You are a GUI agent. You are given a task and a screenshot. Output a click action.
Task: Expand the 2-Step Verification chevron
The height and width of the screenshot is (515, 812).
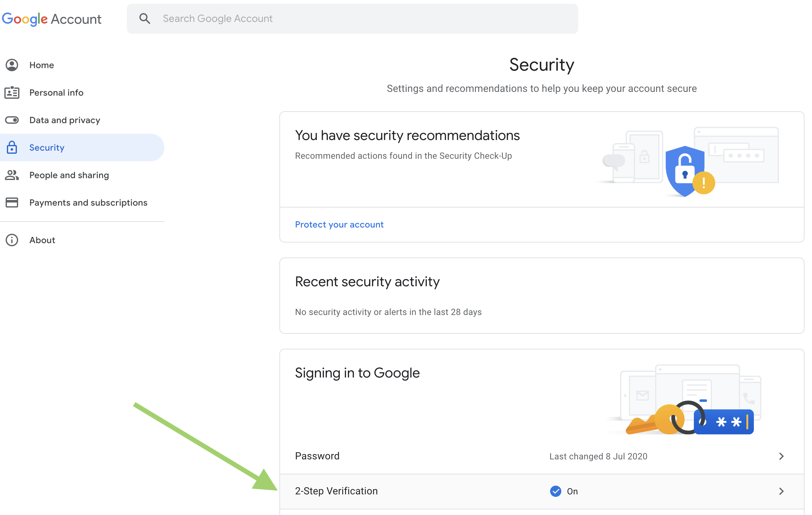(781, 491)
